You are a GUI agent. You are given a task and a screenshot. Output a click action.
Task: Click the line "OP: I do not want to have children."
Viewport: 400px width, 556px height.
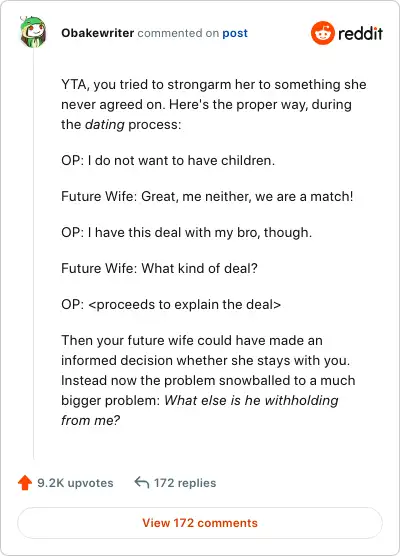168,161
